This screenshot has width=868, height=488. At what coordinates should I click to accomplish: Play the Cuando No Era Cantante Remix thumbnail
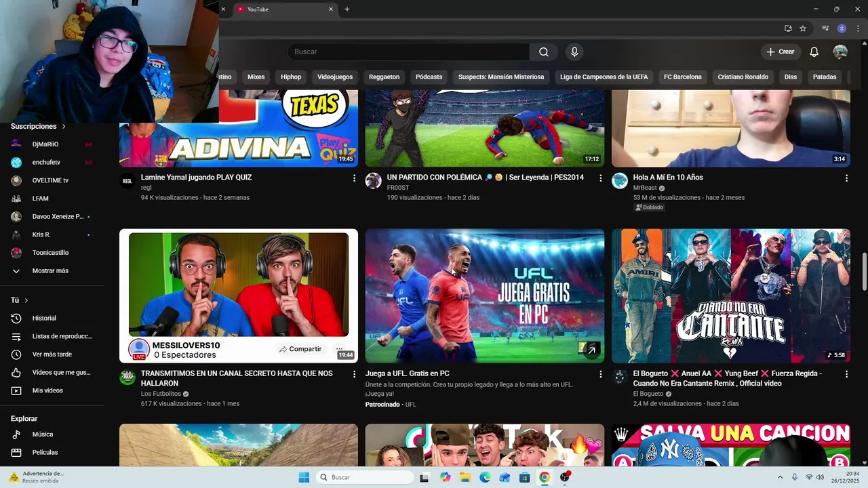[731, 296]
